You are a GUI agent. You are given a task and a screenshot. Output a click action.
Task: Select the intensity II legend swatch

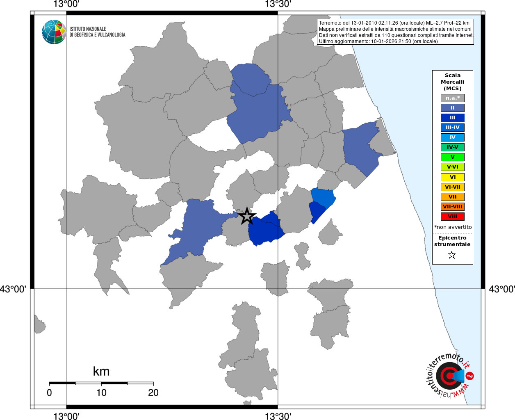tap(453, 108)
